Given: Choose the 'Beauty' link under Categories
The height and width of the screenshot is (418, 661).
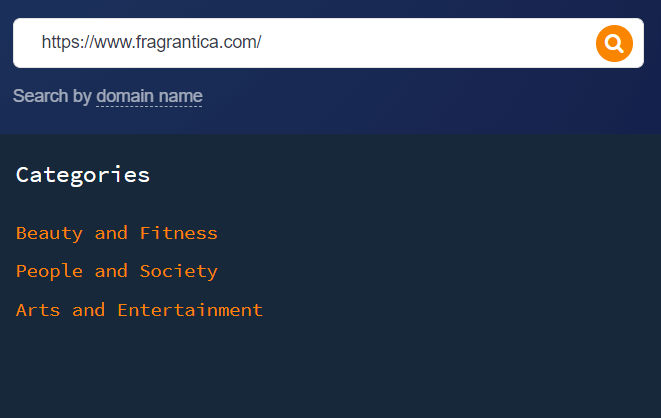Looking at the screenshot, I should click(x=49, y=234).
